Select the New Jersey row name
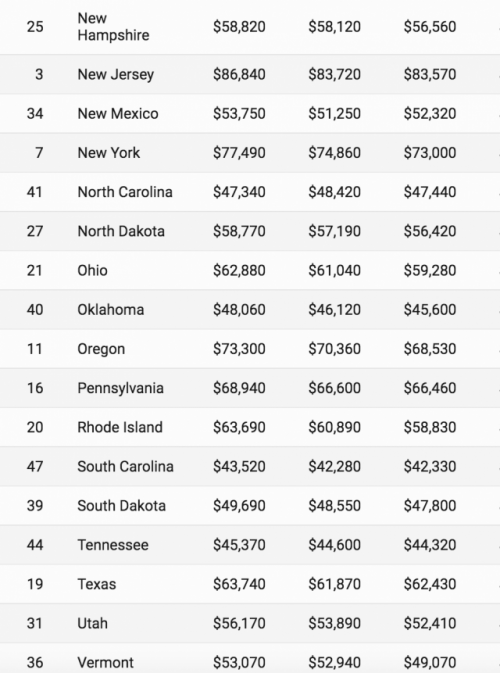Viewport: 500px width, 673px height. (x=115, y=74)
